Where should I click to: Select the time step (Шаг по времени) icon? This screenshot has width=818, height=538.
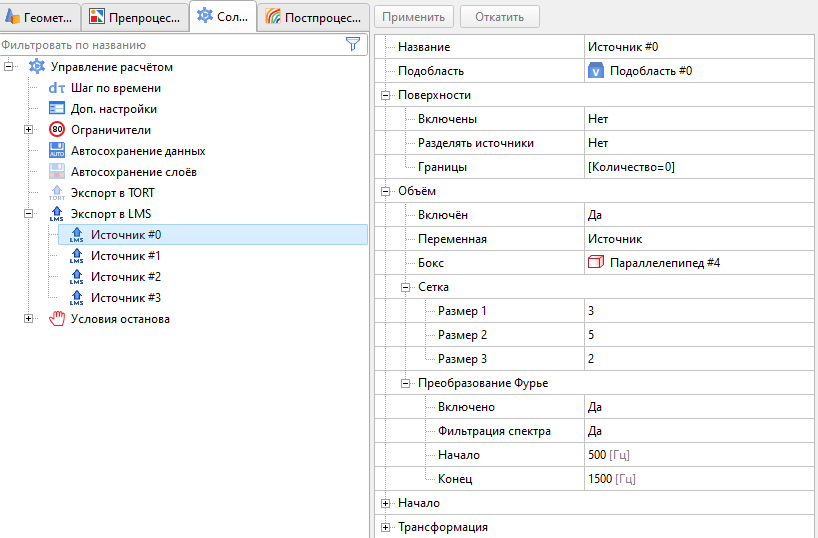tap(57, 88)
